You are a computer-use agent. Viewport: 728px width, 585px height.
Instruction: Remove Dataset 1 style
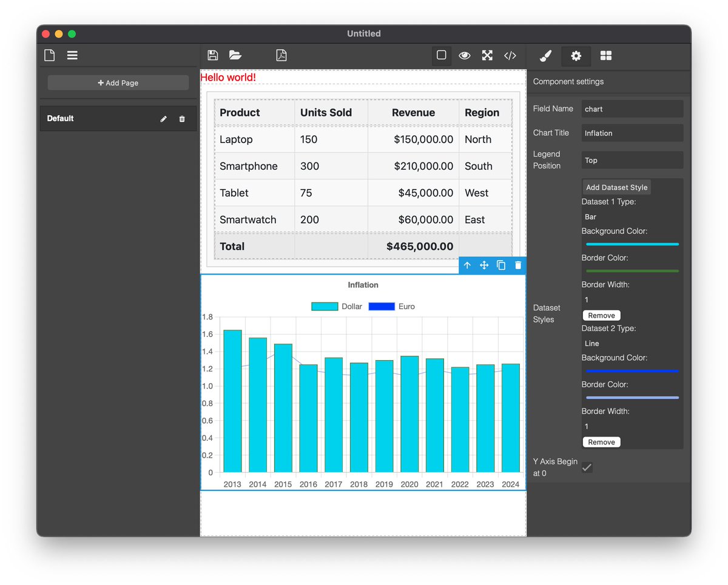(x=601, y=315)
